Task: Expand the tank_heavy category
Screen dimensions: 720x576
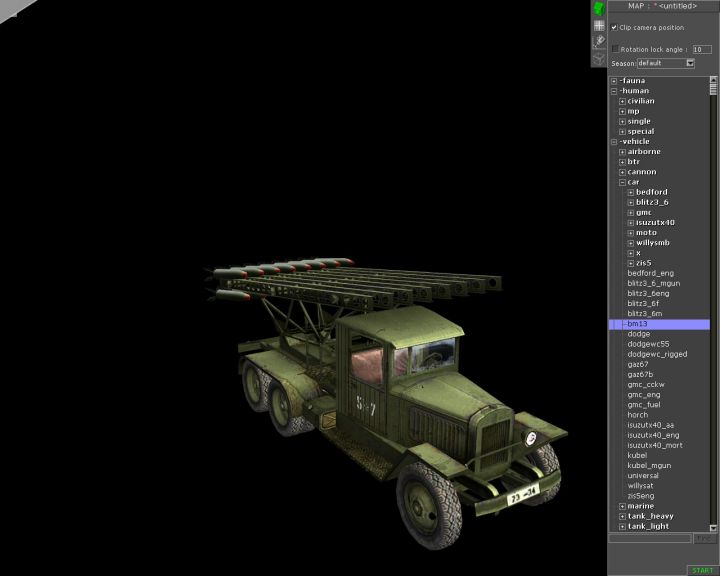Action: (x=622, y=516)
